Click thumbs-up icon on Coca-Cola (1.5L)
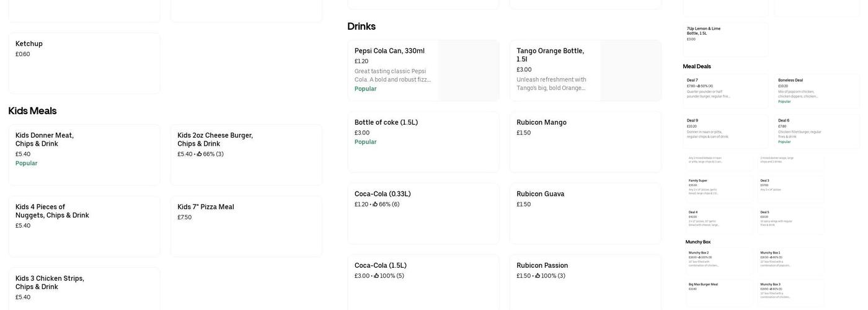 point(377,276)
